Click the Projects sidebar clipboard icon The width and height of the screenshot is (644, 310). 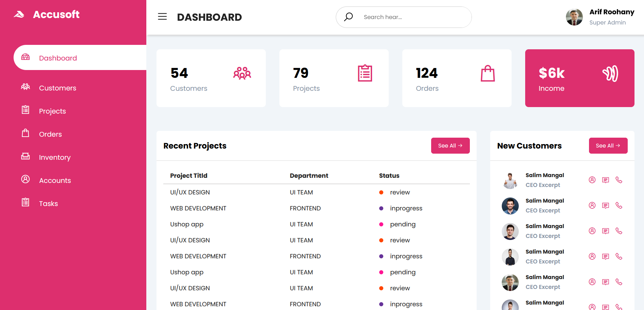point(25,110)
